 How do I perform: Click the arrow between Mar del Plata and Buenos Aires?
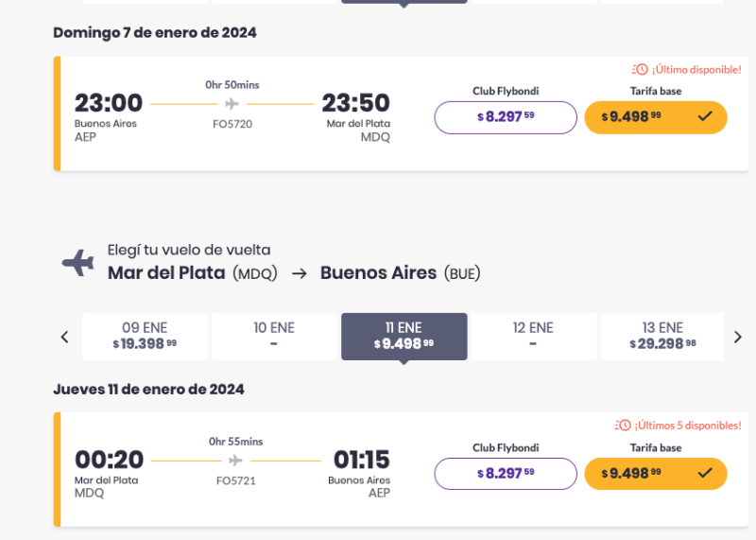(300, 273)
